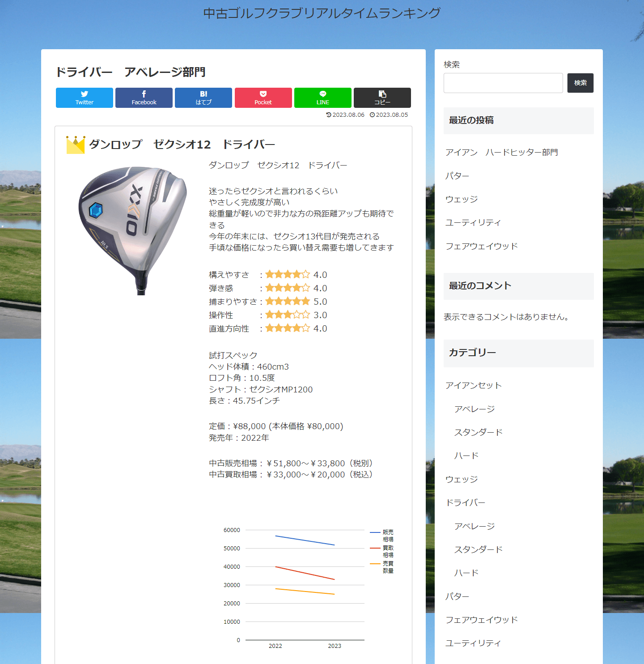The width and height of the screenshot is (644, 664).
Task: Send the article via LINE
Action: point(322,98)
